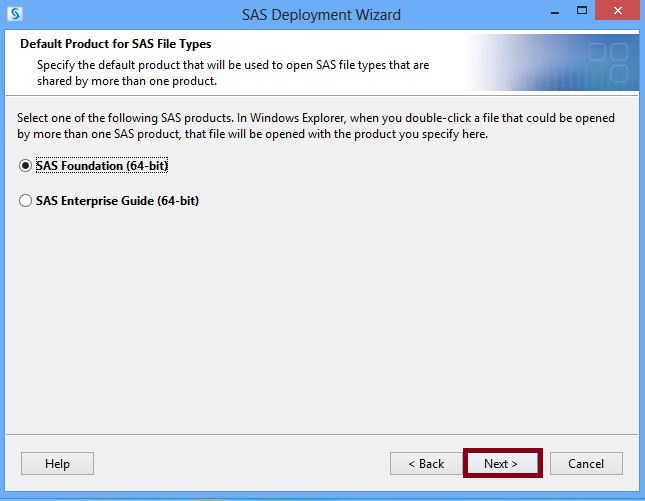Cancel the deployment wizard

click(x=586, y=464)
